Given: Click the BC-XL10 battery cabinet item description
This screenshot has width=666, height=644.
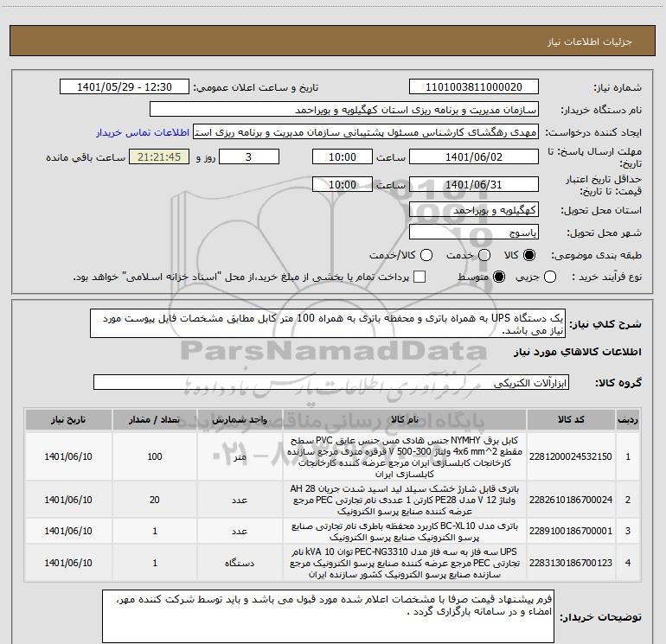Looking at the screenshot, I should coord(405,532).
